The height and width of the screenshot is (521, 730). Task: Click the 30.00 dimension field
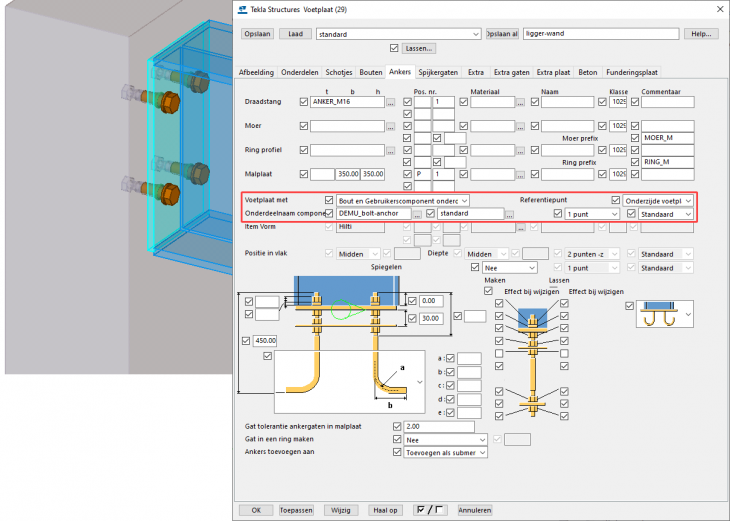pos(431,319)
